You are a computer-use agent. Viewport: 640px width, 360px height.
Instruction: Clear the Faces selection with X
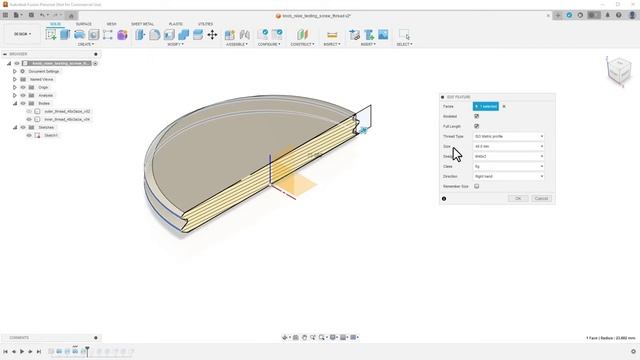click(x=504, y=107)
